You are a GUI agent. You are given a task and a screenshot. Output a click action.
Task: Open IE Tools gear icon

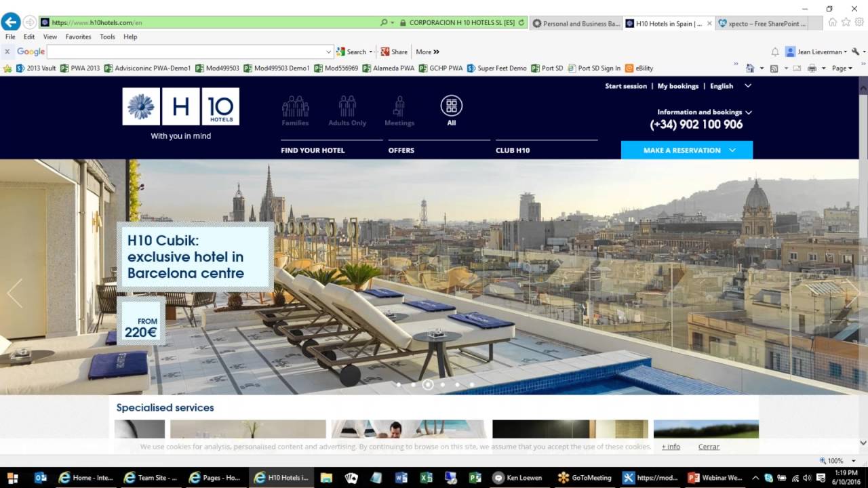pyautogui.click(x=859, y=22)
